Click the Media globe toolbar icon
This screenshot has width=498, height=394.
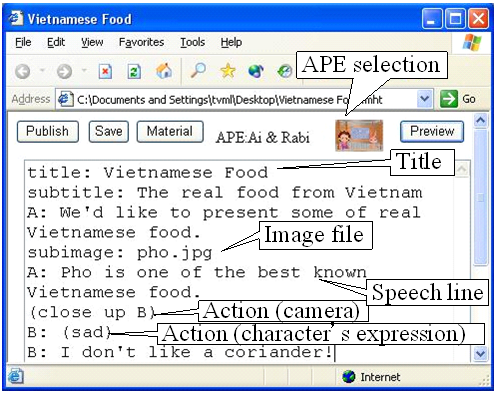click(x=256, y=71)
